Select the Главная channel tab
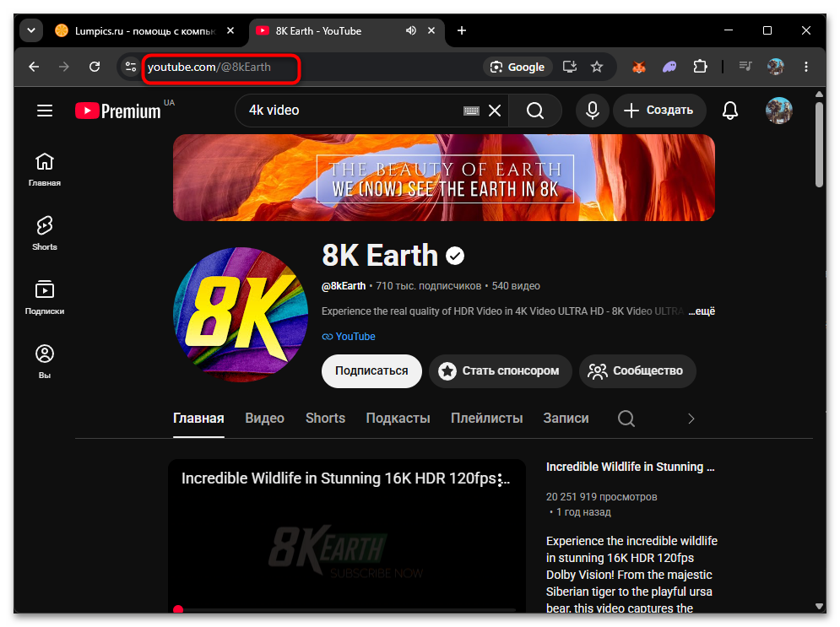The image size is (840, 627). [198, 419]
